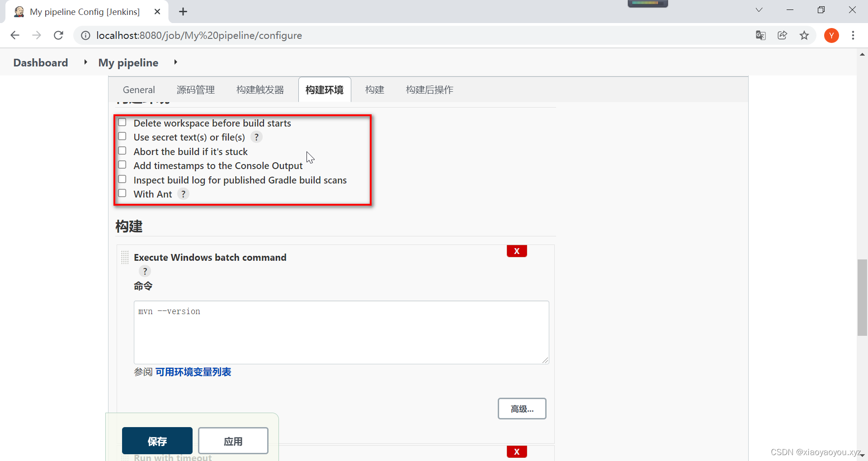Screen dimensions: 868x461
Task: Toggle the With Ant checkbox
Action: 122,193
